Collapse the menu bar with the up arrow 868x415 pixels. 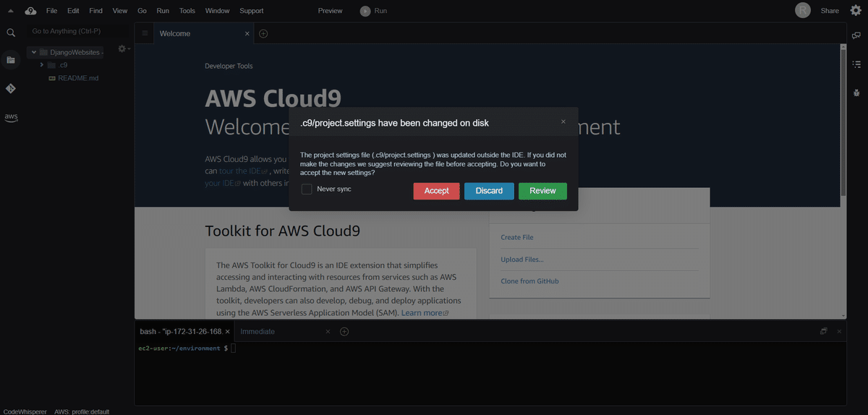pos(11,11)
